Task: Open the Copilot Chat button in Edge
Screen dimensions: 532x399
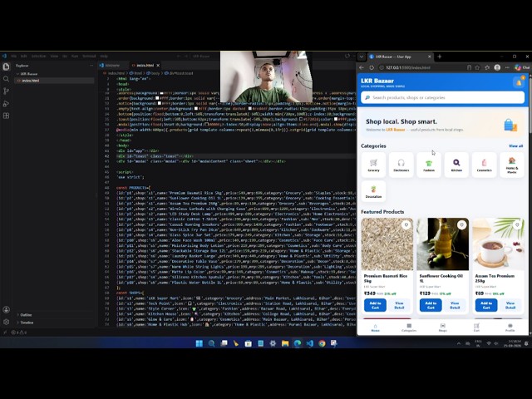Action: (522, 67)
